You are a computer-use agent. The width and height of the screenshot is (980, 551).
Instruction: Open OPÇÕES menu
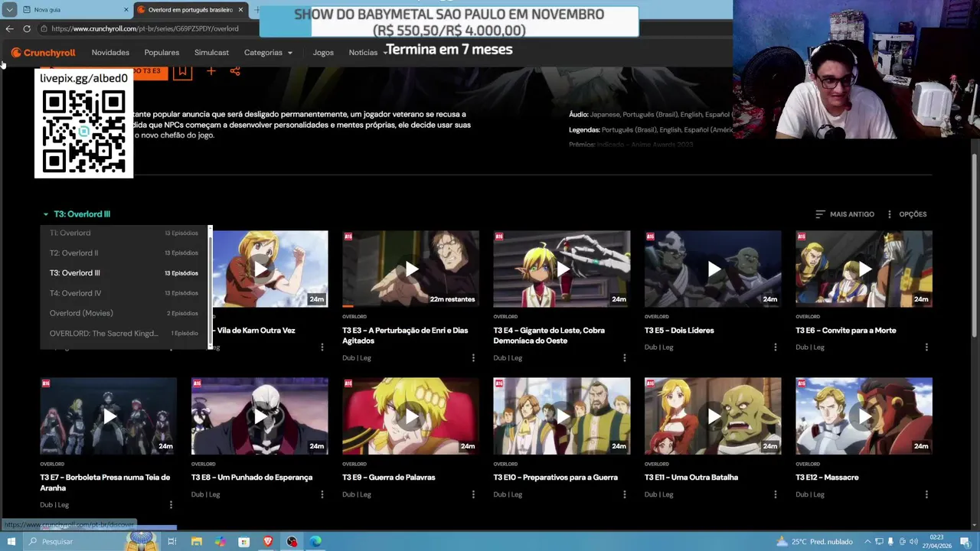[906, 214]
